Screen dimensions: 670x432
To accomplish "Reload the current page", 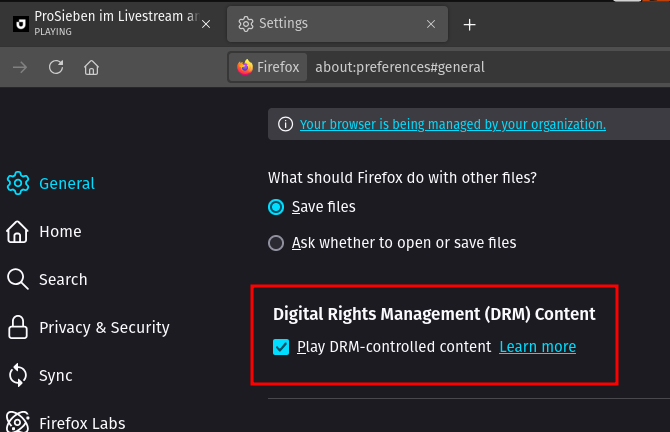I will tap(56, 67).
